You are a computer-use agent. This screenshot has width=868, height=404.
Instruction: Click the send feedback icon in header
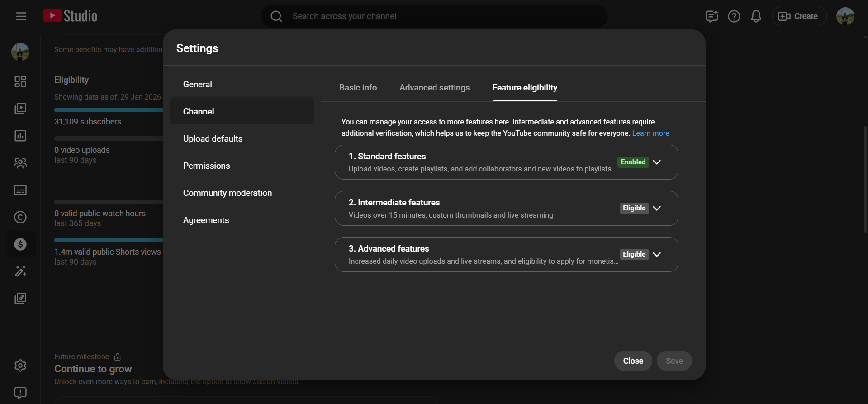pos(711,16)
